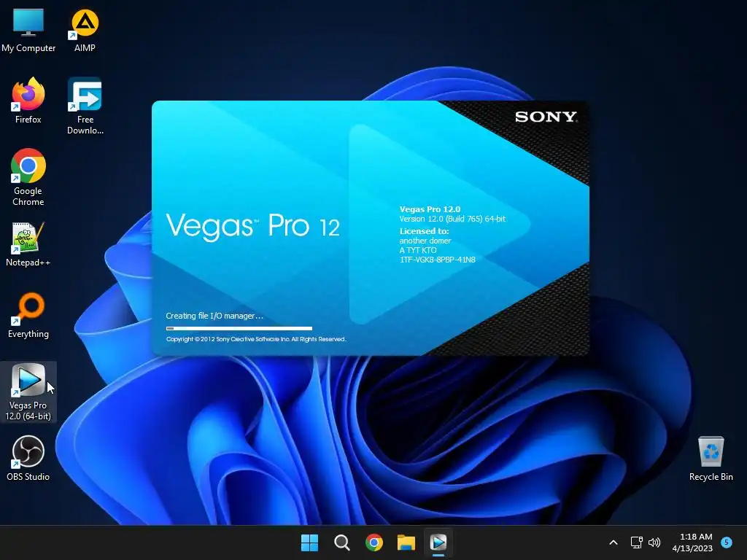Open the clock and date flyout
Screen dimensions: 747x560
point(692,542)
